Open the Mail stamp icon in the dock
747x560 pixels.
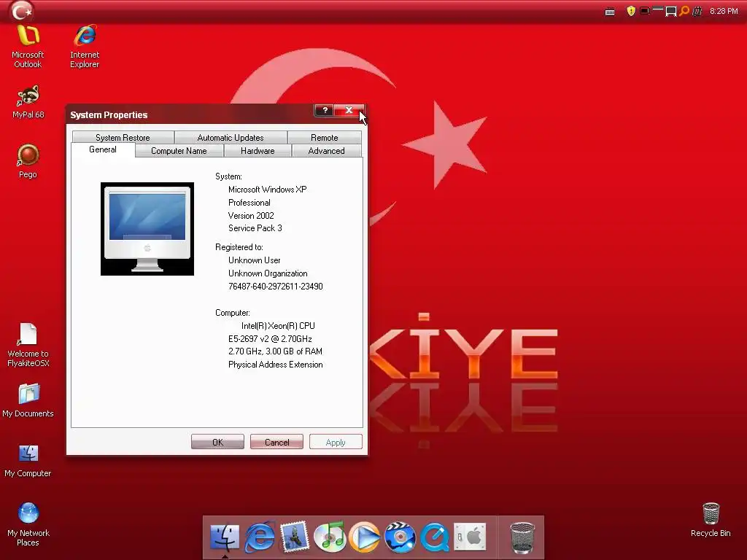295,537
